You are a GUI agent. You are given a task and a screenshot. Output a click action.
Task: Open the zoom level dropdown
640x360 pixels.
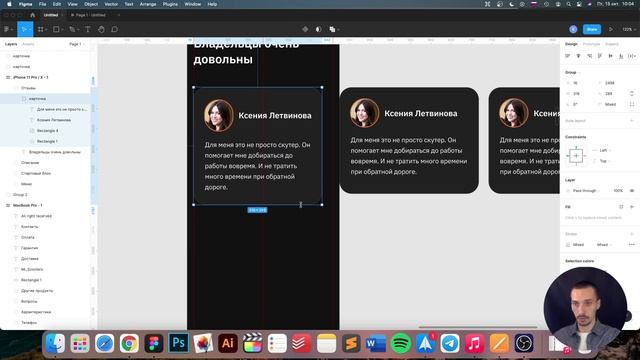click(x=629, y=29)
